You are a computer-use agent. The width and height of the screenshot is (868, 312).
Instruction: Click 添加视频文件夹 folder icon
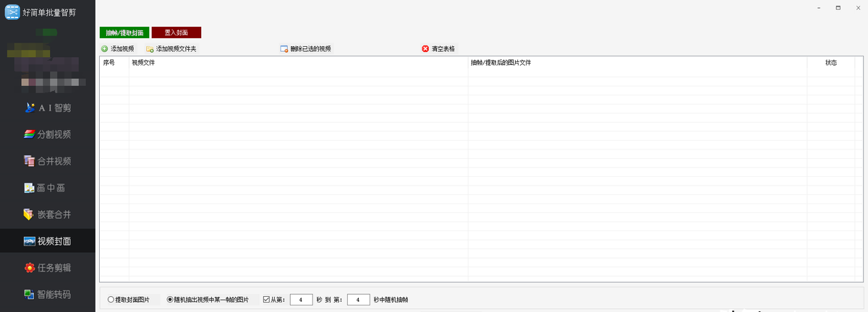150,49
